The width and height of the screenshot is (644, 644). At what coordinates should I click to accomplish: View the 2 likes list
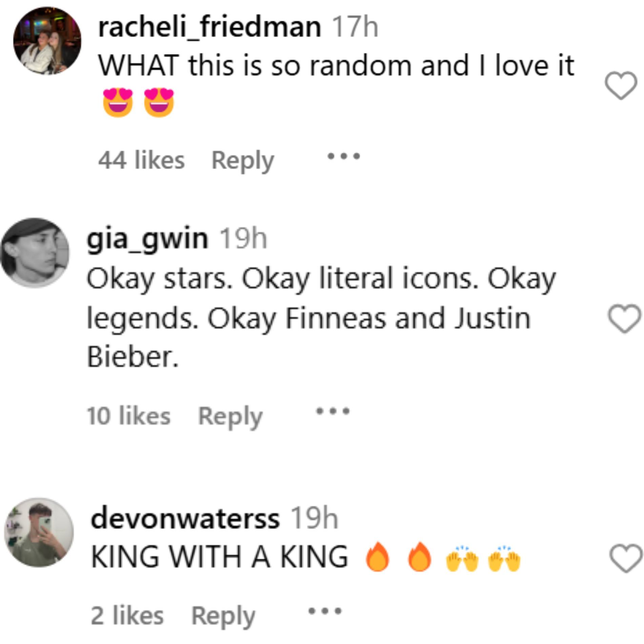127,616
